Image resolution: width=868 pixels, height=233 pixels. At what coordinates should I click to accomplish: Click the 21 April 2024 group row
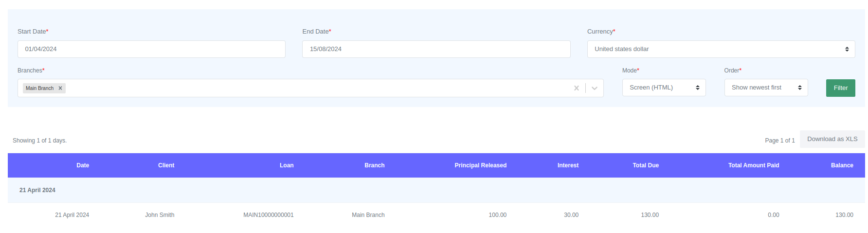(x=37, y=190)
